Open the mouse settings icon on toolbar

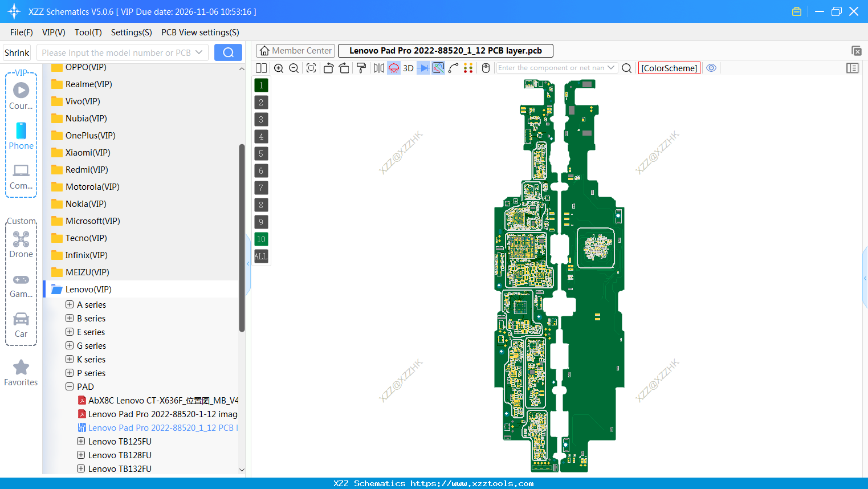485,68
